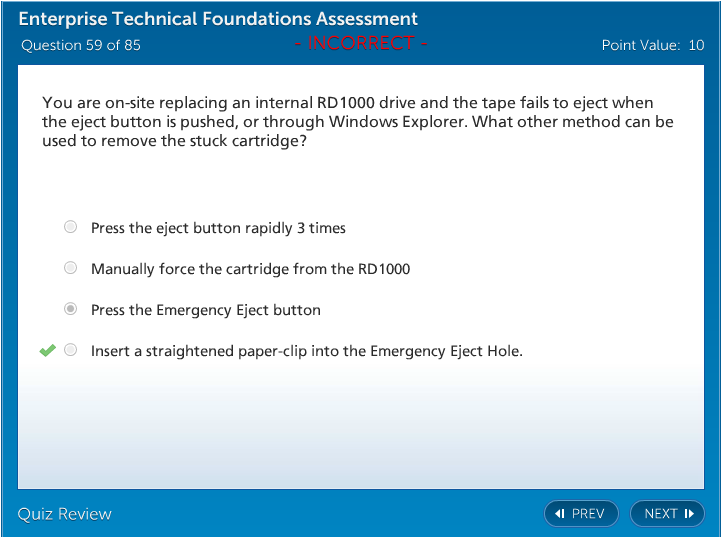721x537 pixels.
Task: Click the 'Question 59 of 85' counter
Action: coord(81,45)
